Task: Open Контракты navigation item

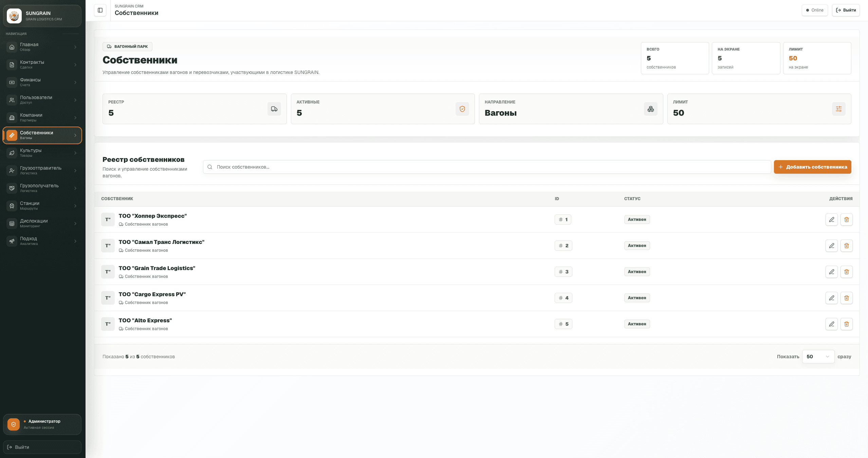Action: 42,65
